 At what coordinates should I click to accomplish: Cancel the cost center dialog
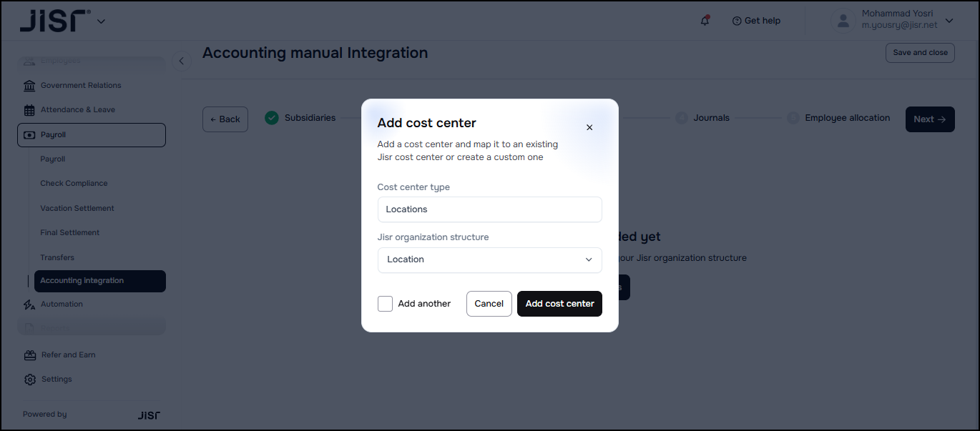[489, 304]
